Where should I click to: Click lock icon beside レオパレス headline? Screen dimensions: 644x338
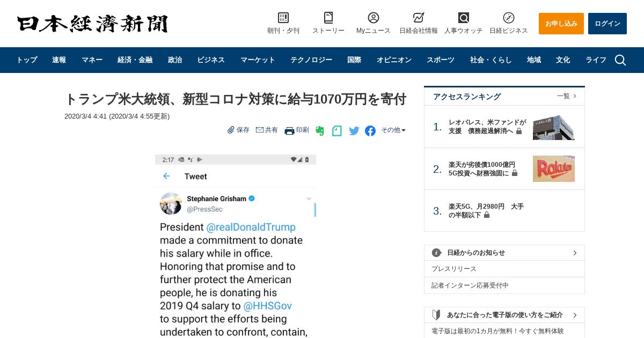tap(519, 131)
